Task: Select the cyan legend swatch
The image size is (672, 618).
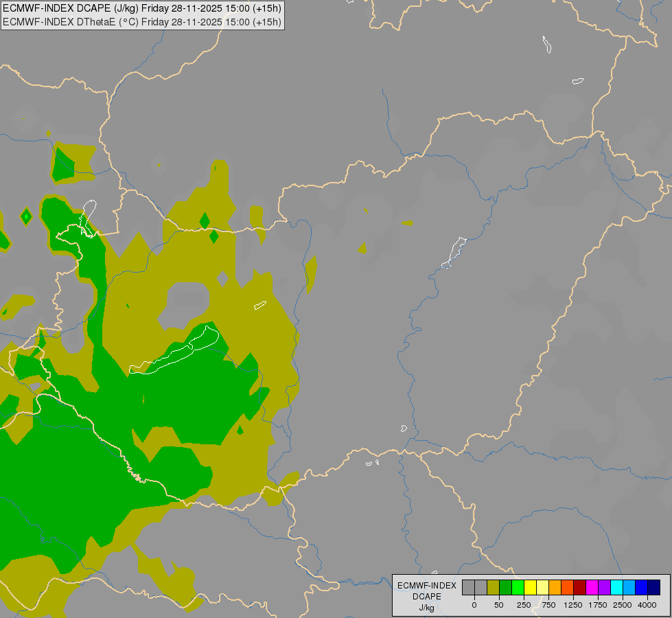Action: (616, 588)
